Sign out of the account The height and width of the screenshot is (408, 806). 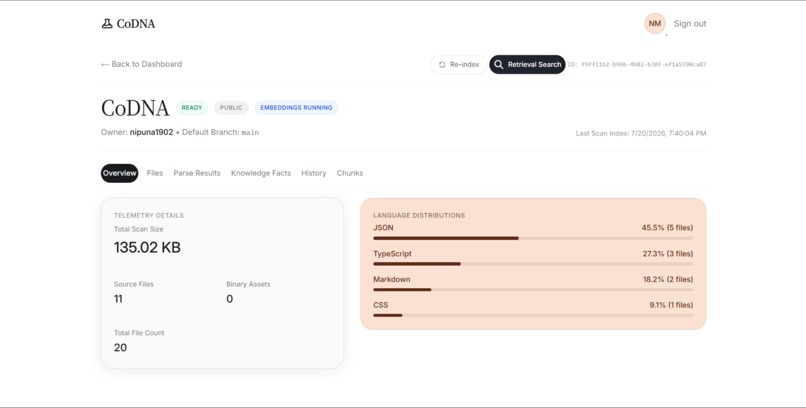coord(690,24)
